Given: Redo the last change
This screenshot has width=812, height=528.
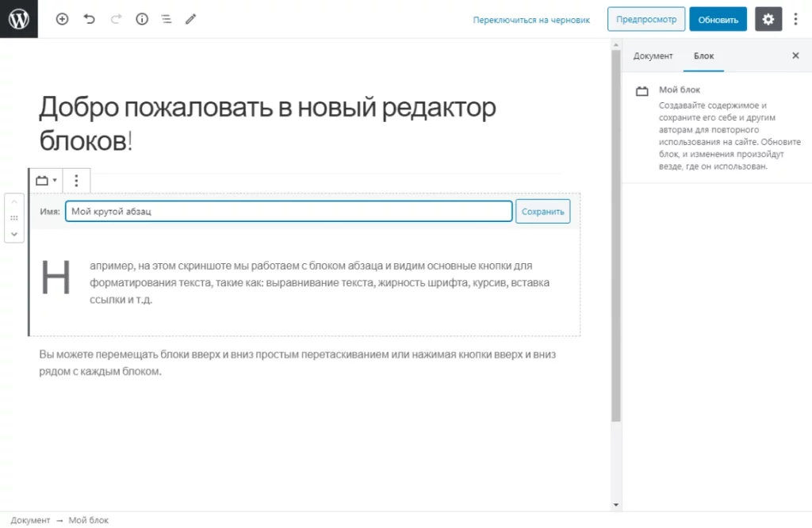Looking at the screenshot, I should click(113, 19).
